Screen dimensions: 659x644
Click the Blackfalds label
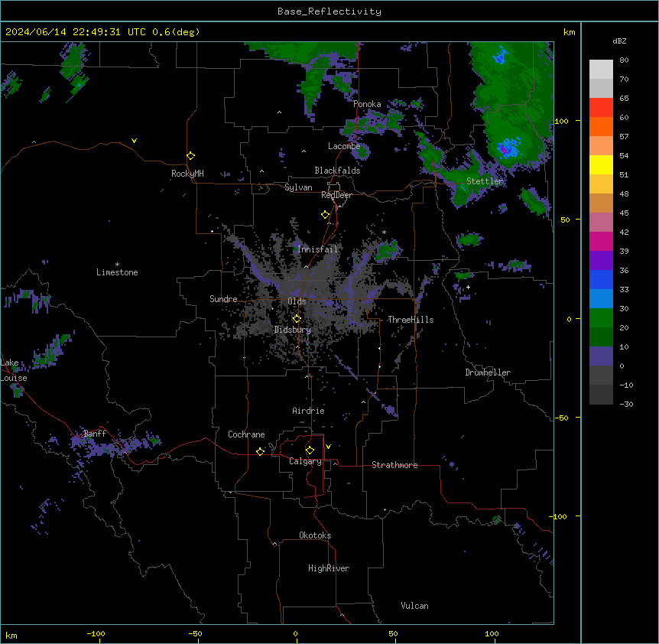click(337, 171)
